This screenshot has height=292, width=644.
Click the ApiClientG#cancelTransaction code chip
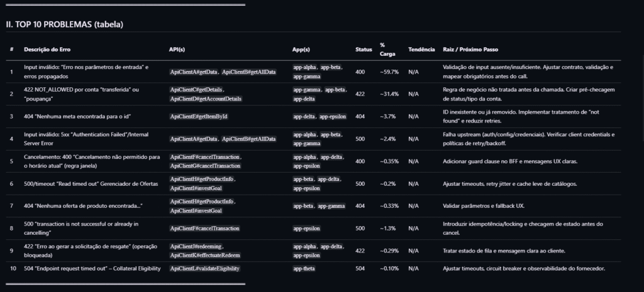point(206,166)
